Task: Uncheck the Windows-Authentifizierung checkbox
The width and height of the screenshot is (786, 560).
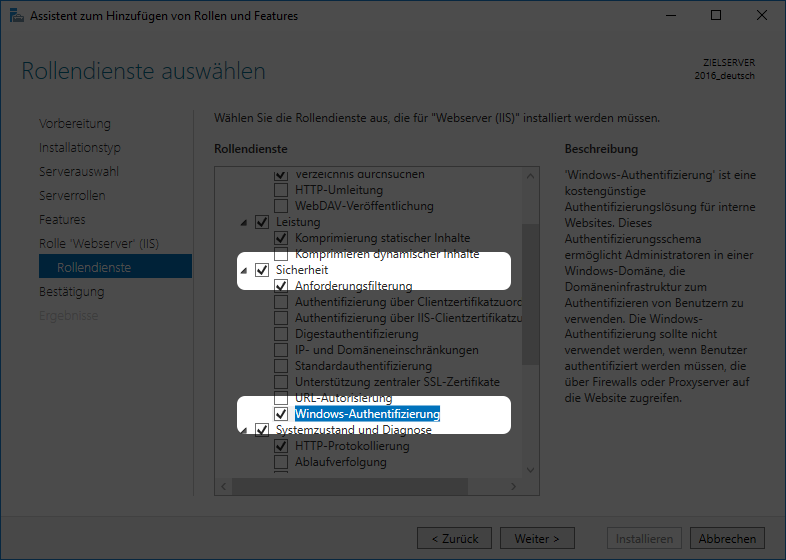Action: tap(281, 414)
